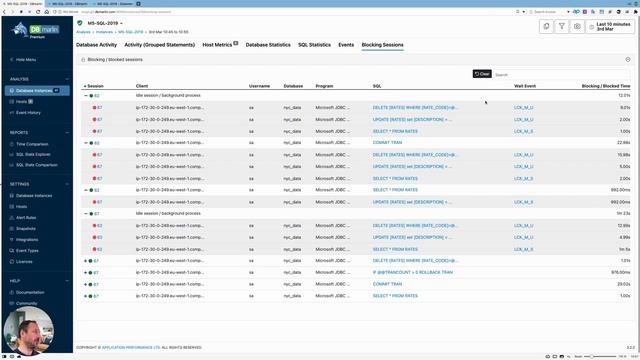Click the browser search box
Viewport: 640px width, 360px height.
tap(549, 12)
